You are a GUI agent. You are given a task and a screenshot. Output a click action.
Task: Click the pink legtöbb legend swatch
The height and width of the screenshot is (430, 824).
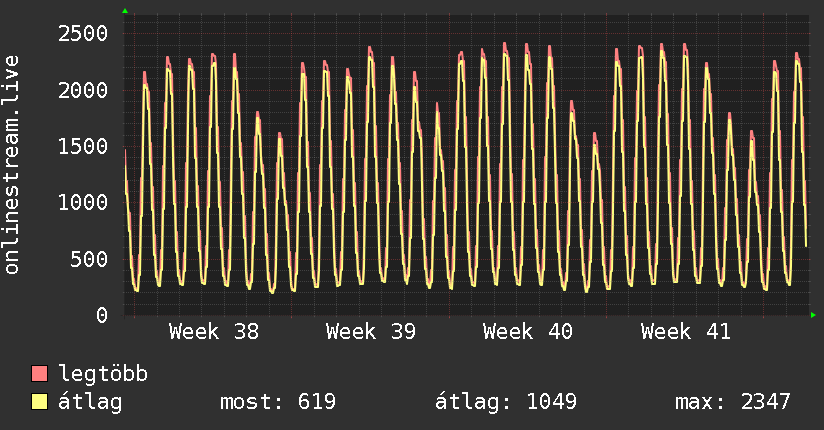pyautogui.click(x=39, y=373)
